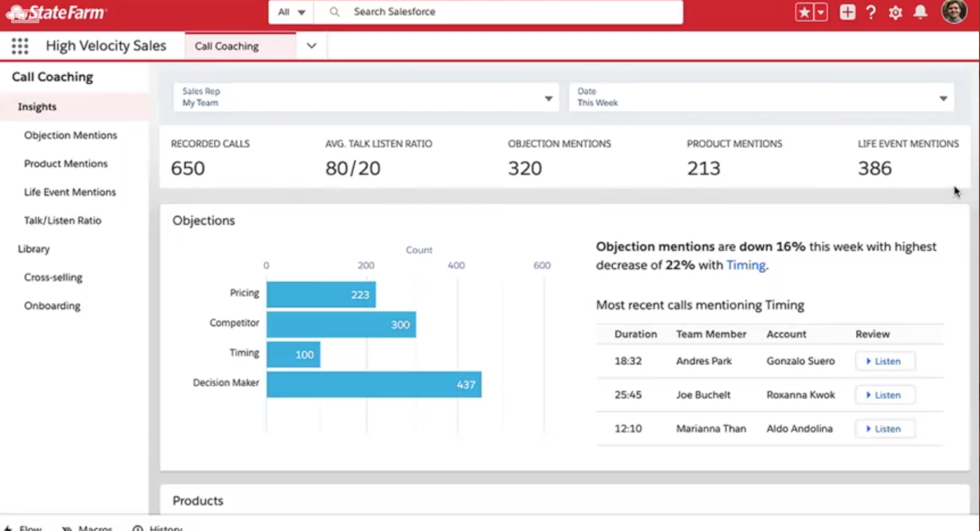The image size is (980, 531).
Task: Open the Date dropdown
Action: tap(762, 97)
